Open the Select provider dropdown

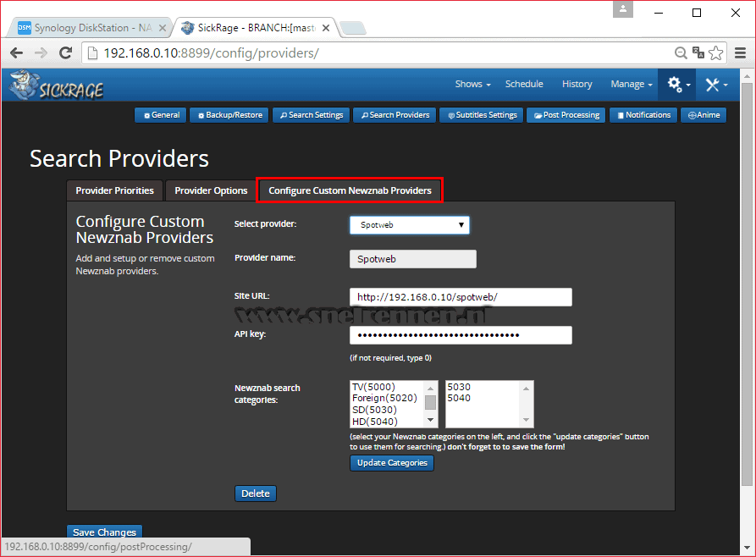[x=410, y=225]
